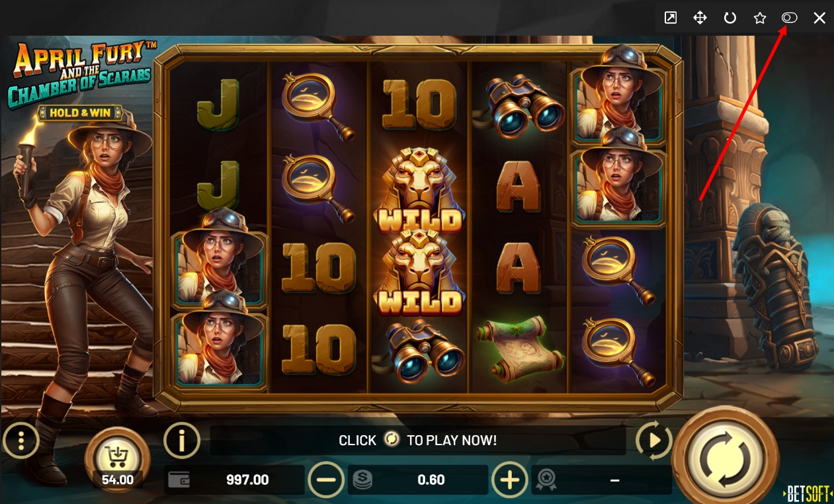Click the "Click to play now!" message bar

point(418,441)
